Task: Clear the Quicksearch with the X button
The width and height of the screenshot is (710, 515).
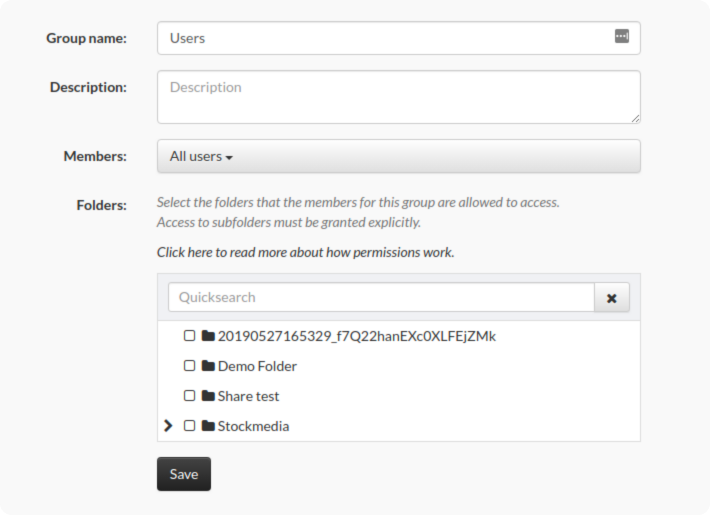Action: (612, 298)
